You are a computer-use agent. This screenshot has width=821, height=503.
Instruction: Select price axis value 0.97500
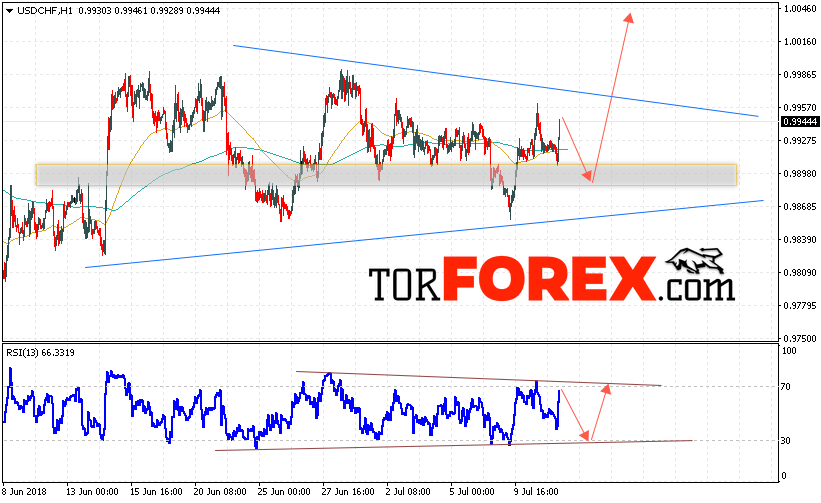point(800,338)
